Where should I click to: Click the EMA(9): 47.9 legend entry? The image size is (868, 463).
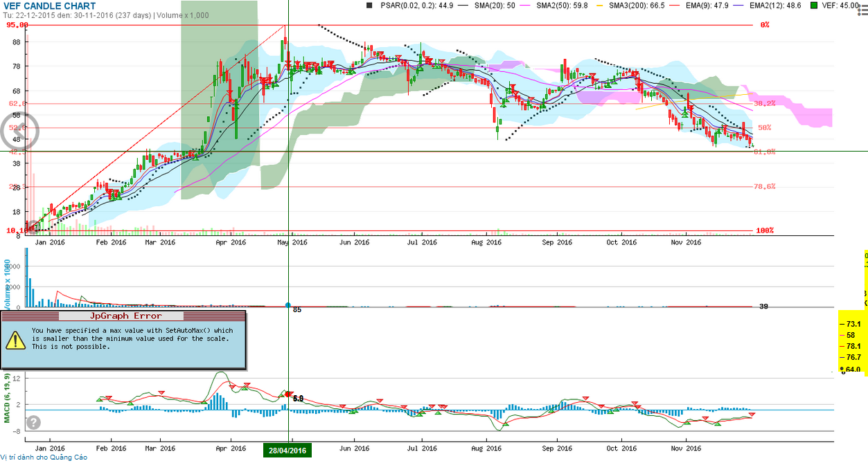click(x=707, y=6)
